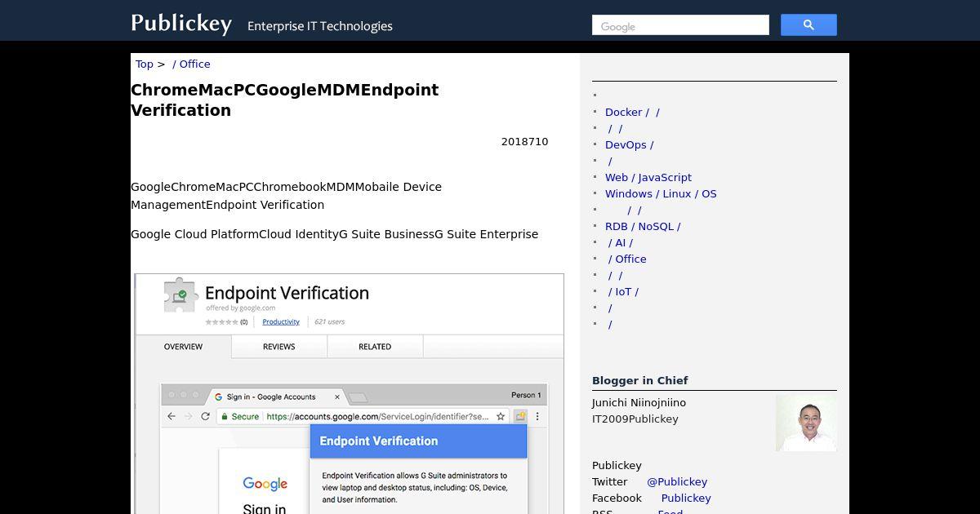
Task: Click the browser three-dot menu icon
Action: tap(538, 416)
